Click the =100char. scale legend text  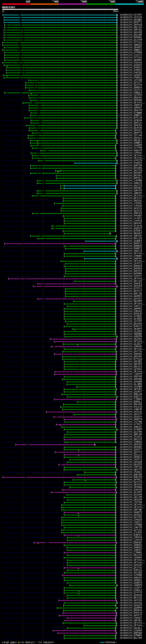111,642
